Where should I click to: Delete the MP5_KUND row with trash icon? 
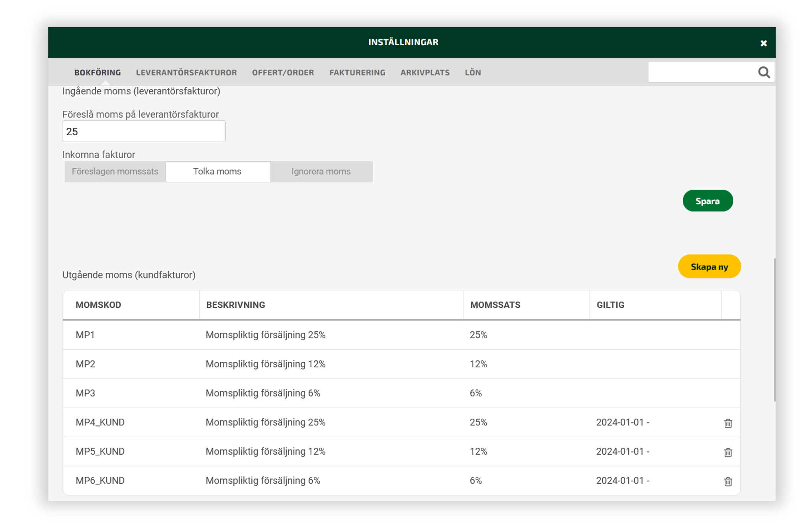pos(728,452)
